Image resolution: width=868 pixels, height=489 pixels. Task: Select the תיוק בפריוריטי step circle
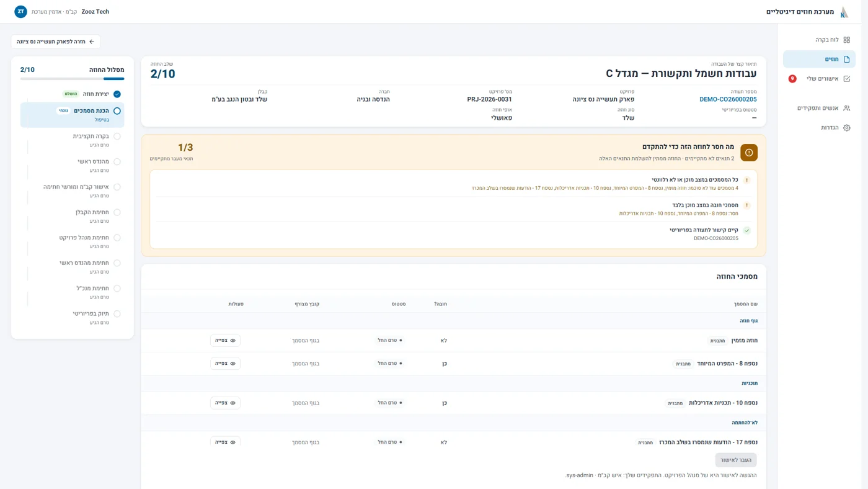tap(117, 314)
